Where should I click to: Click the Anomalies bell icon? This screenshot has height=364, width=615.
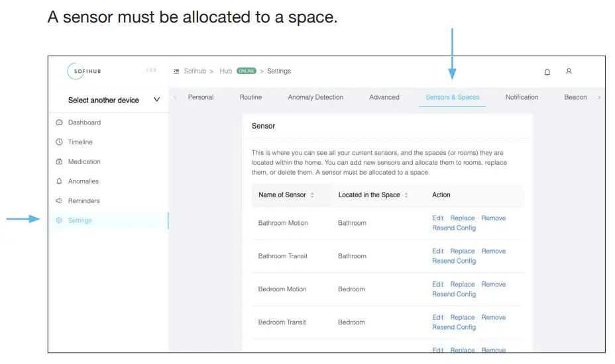59,181
